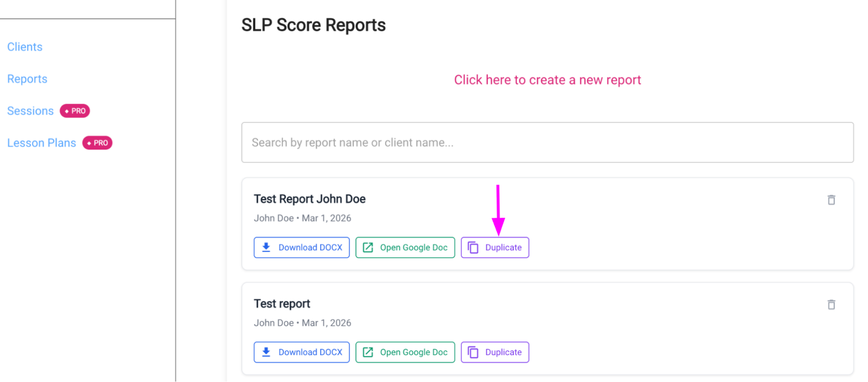This screenshot has width=868, height=382.
Task: Click the external-link icon beside Open Google Doc
Action: coord(368,247)
